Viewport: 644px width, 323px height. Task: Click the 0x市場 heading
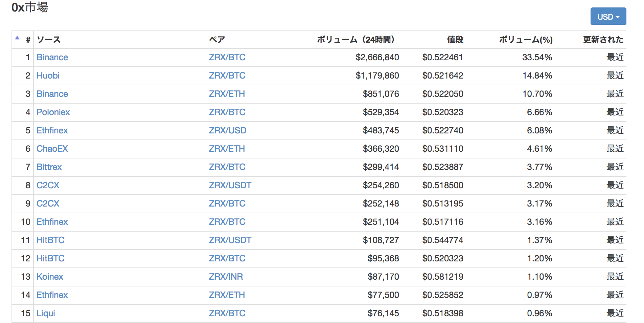click(30, 7)
